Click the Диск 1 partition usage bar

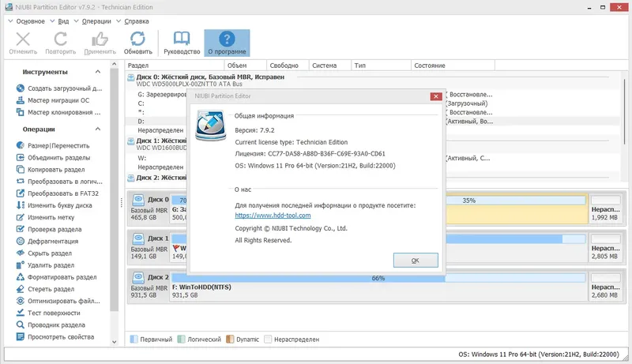(x=516, y=239)
